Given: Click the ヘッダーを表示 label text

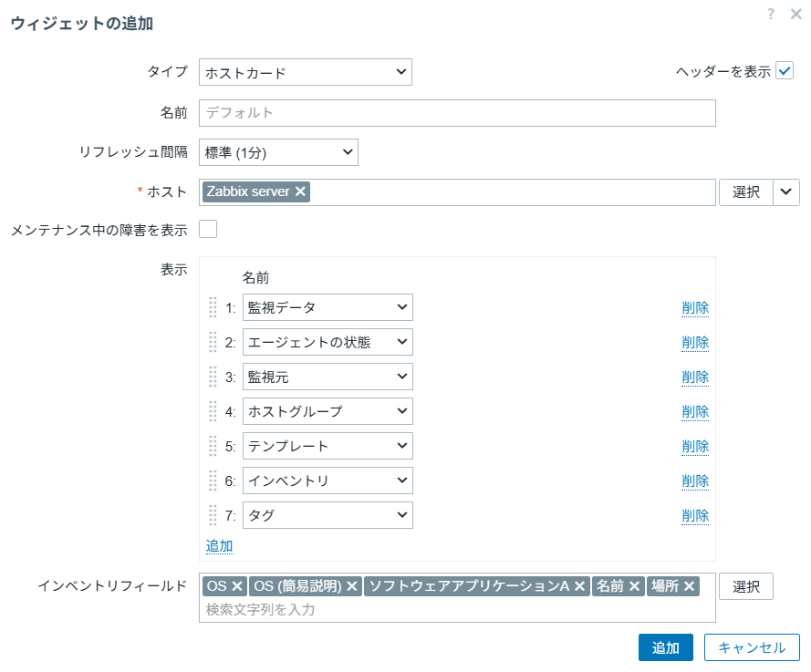Looking at the screenshot, I should [x=723, y=71].
